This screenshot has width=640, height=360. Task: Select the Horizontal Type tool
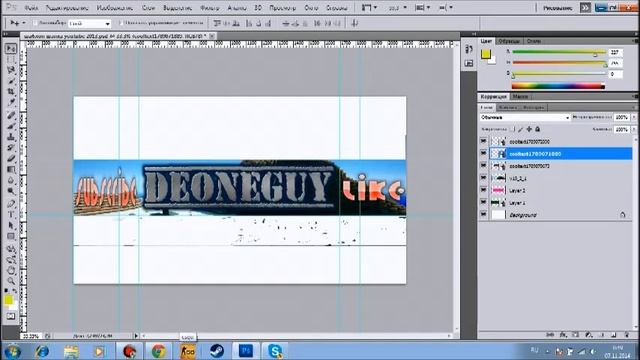tap(11, 214)
